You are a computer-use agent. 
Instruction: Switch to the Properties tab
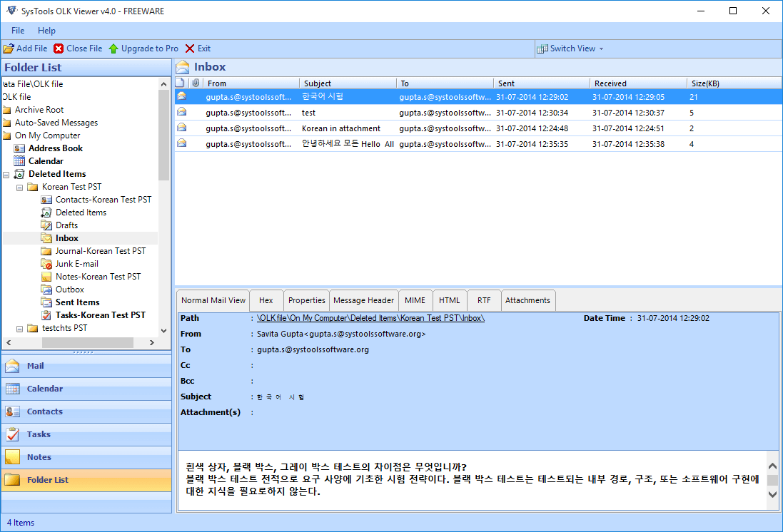[307, 300]
